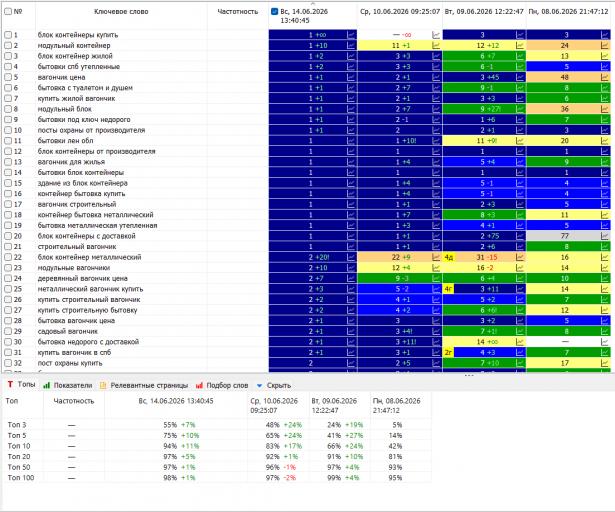Click the yellow '2г' marker in row 31
The image size is (615, 512).
[448, 353]
